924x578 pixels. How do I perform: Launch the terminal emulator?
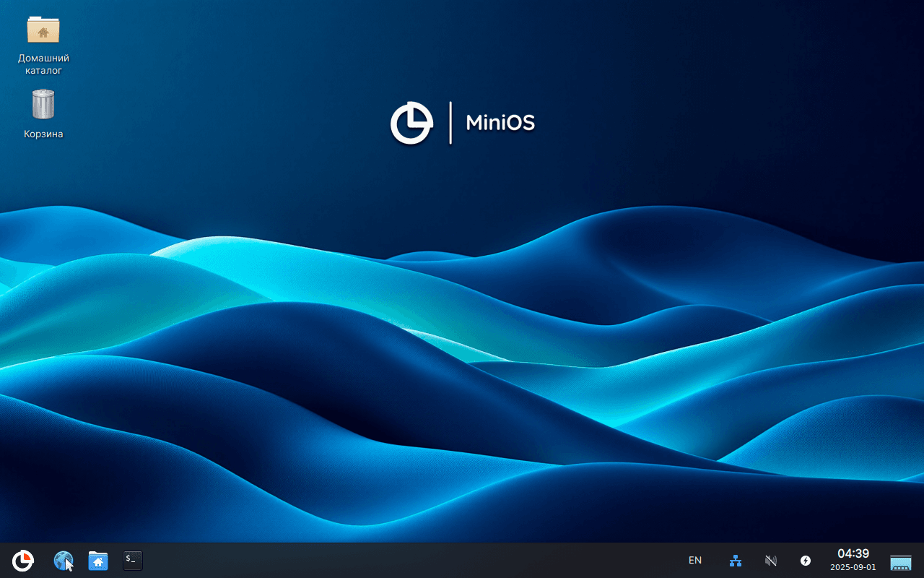pos(133,561)
